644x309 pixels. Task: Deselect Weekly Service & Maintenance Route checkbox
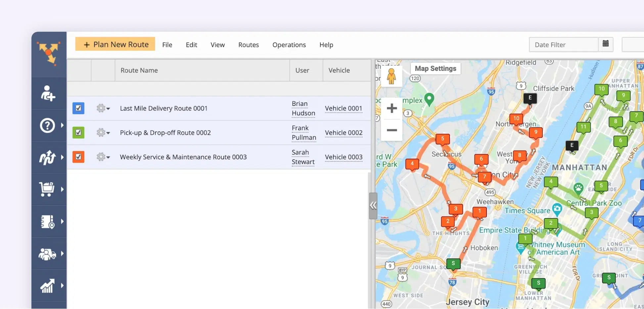pyautogui.click(x=78, y=157)
